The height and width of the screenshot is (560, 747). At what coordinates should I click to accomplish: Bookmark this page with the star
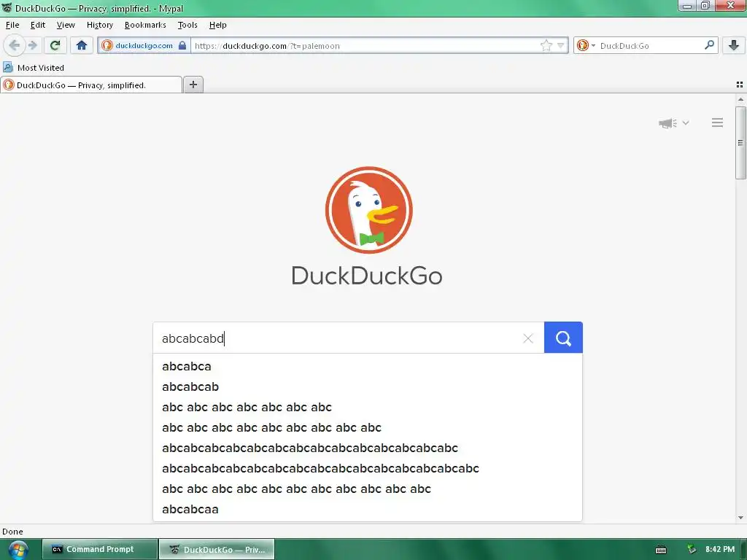pos(546,46)
